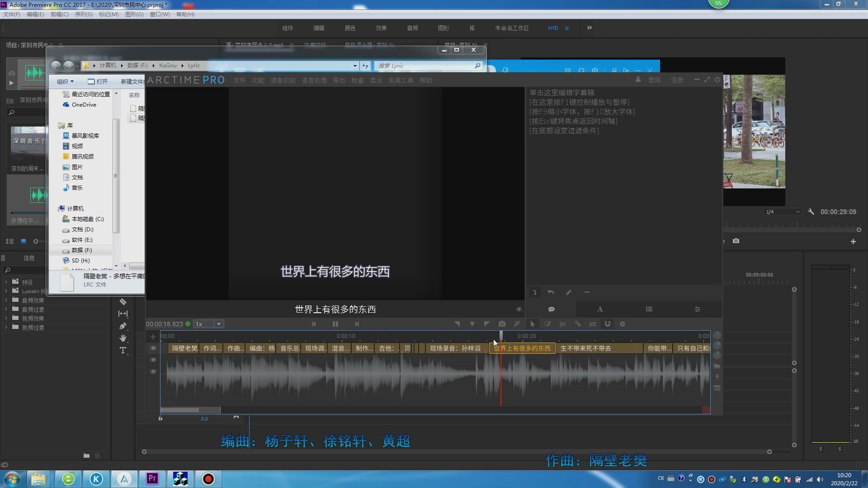868x488 pixels.
Task: Add track with plus icon in Arctime
Action: click(153, 337)
